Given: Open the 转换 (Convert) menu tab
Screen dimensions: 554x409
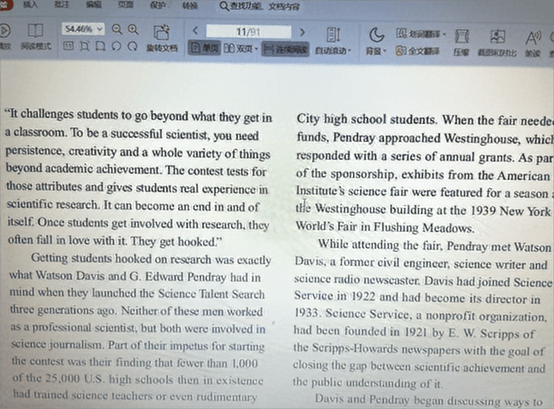Looking at the screenshot, I should [x=190, y=6].
